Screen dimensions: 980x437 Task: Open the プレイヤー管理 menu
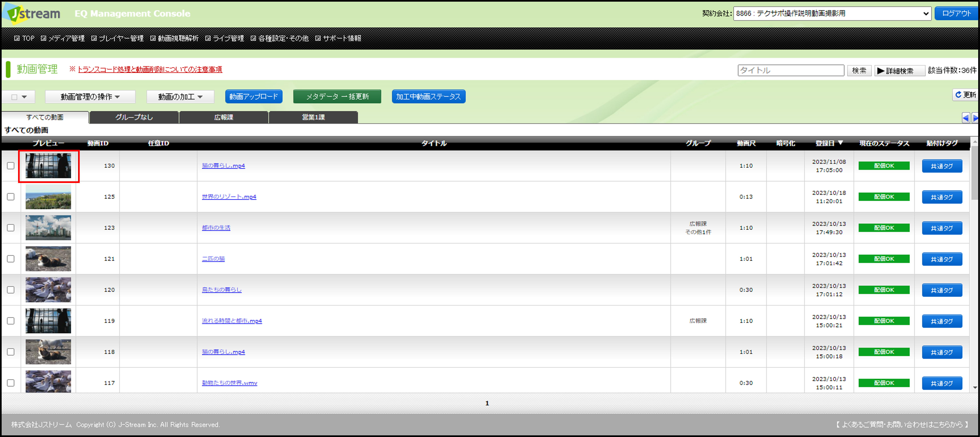point(118,38)
